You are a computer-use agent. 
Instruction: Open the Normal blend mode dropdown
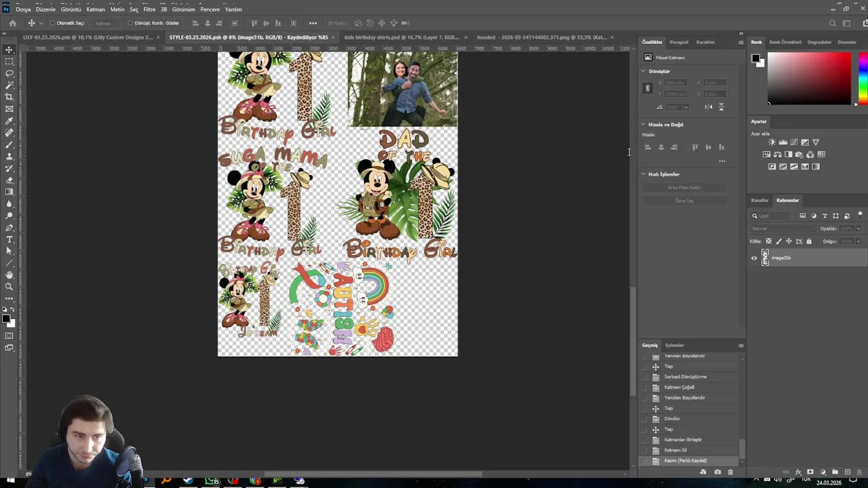(783, 228)
